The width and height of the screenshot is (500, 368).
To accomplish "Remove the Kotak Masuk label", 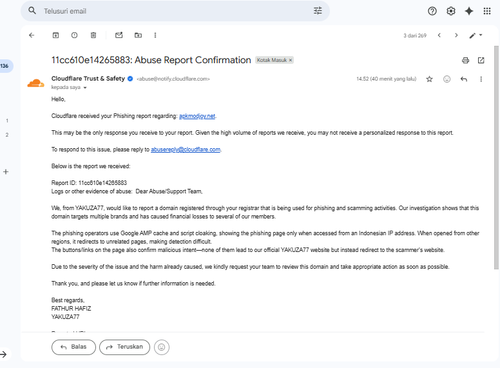I will 291,60.
